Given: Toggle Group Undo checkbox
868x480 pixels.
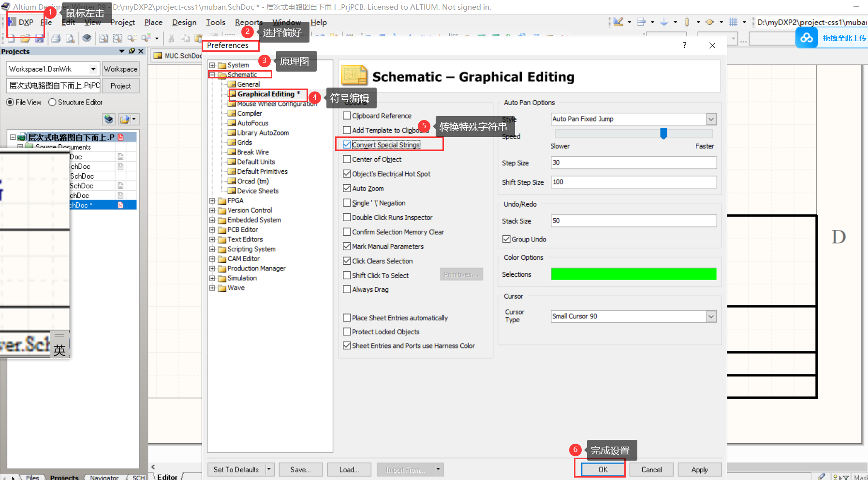Looking at the screenshot, I should click(506, 239).
